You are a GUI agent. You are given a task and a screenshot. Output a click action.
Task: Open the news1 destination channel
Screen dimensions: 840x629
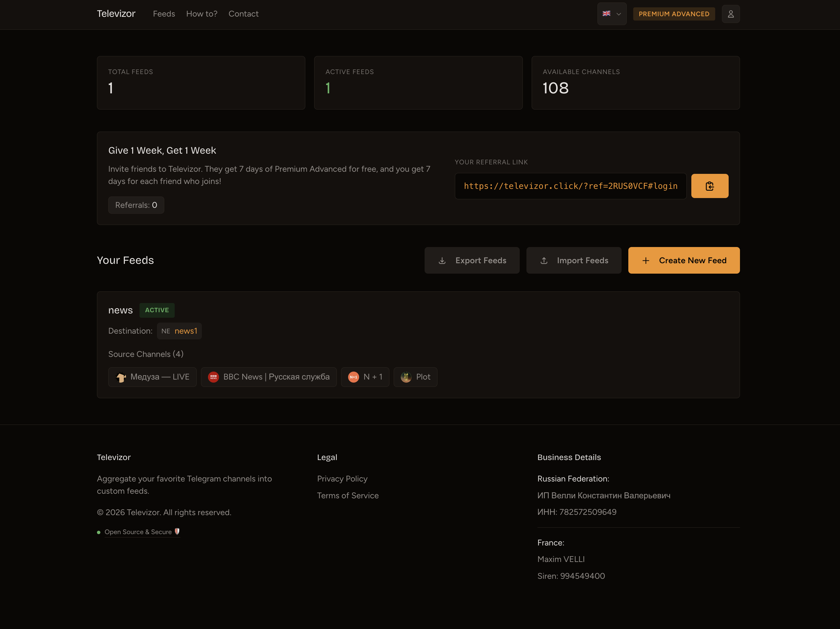pos(179,331)
